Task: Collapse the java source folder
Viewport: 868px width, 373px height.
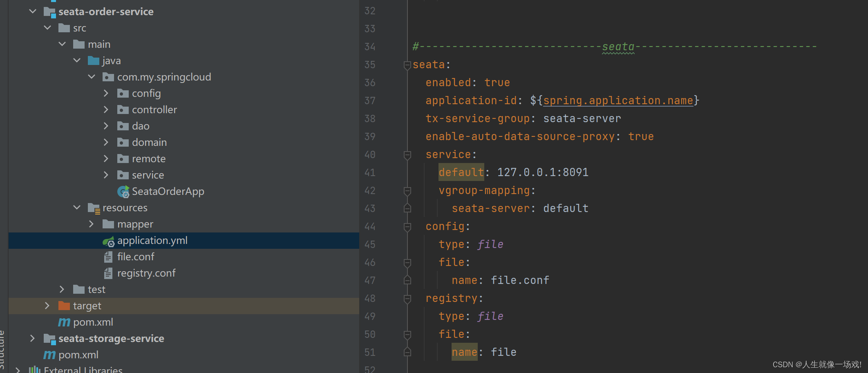Action: pos(77,60)
